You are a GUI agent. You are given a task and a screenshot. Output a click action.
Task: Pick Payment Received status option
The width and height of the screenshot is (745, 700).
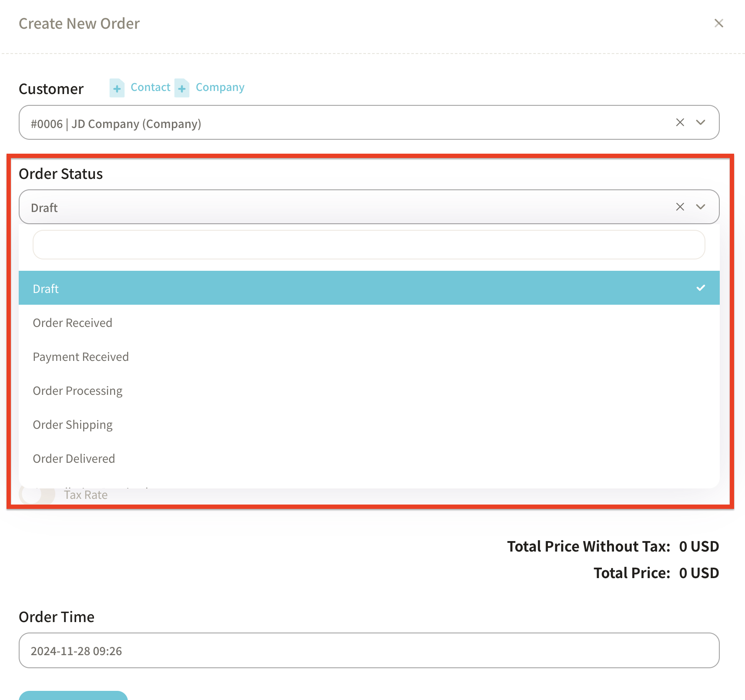81,357
